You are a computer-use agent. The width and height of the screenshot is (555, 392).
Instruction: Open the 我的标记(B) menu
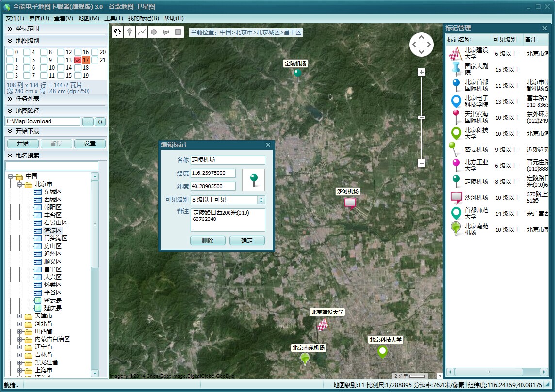pyautogui.click(x=143, y=18)
